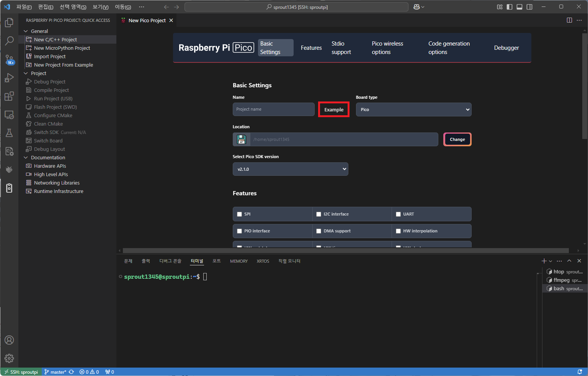Open the hidden menus ellipsis in menu bar
Image resolution: width=588 pixels, height=376 pixels.
[x=142, y=7]
